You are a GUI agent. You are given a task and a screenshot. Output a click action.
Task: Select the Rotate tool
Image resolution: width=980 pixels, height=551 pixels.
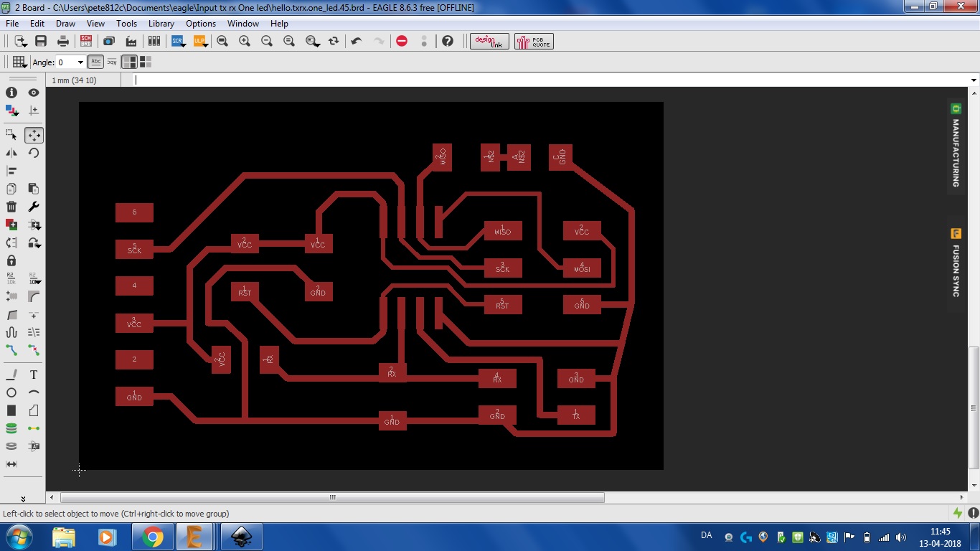tap(34, 153)
